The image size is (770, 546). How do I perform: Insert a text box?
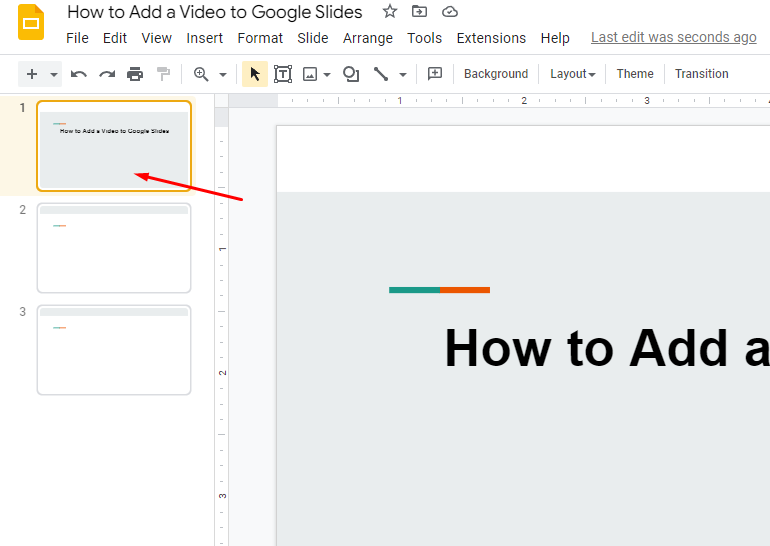point(283,74)
